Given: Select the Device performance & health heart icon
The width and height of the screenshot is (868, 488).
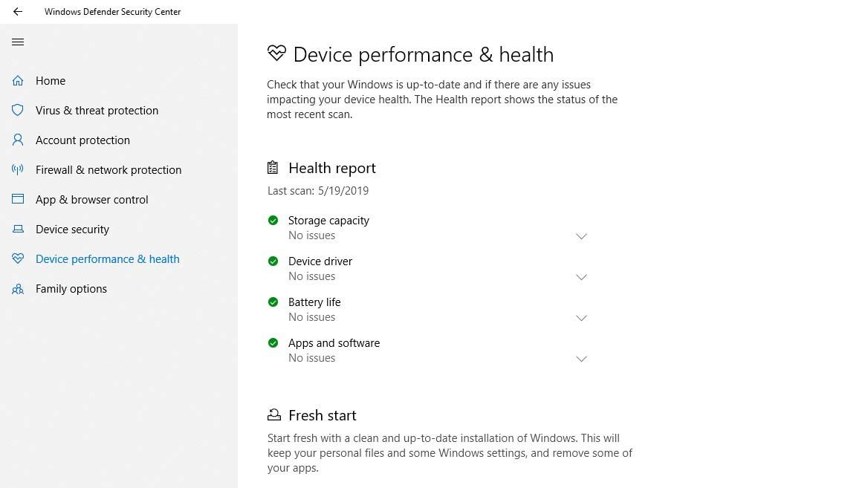Looking at the screenshot, I should [x=18, y=258].
